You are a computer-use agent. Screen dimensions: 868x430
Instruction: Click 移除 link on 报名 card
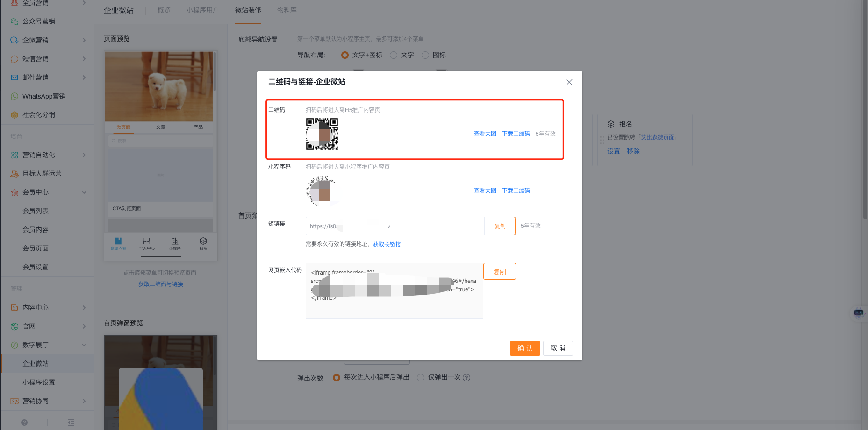633,151
